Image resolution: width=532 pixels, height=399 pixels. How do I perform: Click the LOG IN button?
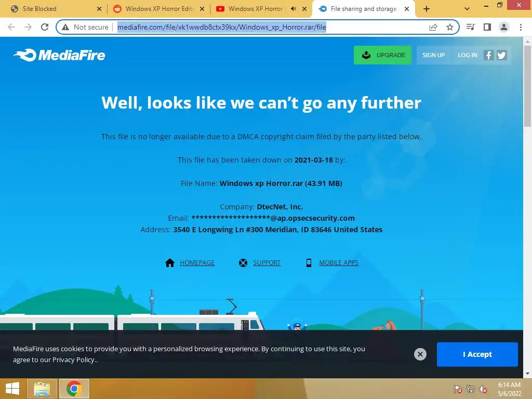(467, 55)
